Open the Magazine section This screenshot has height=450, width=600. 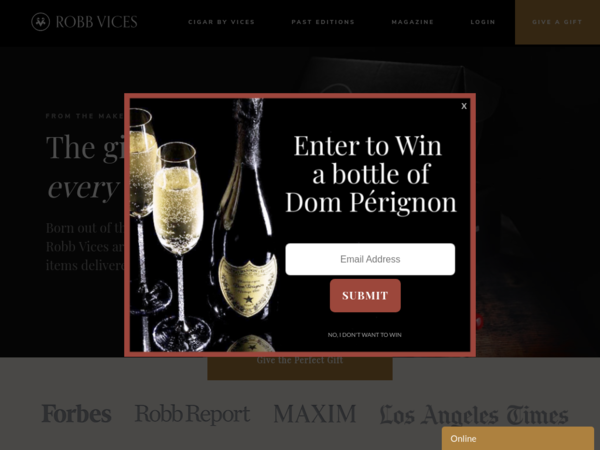pos(412,22)
